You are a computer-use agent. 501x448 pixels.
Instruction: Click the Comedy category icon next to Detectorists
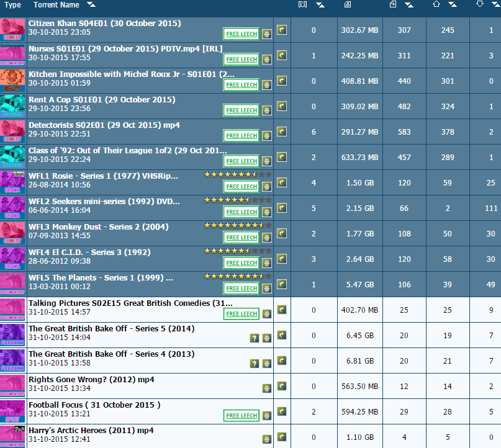12,132
